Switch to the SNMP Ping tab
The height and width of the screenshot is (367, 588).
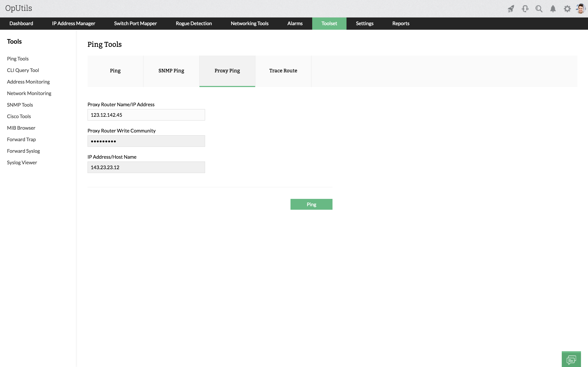[171, 71]
